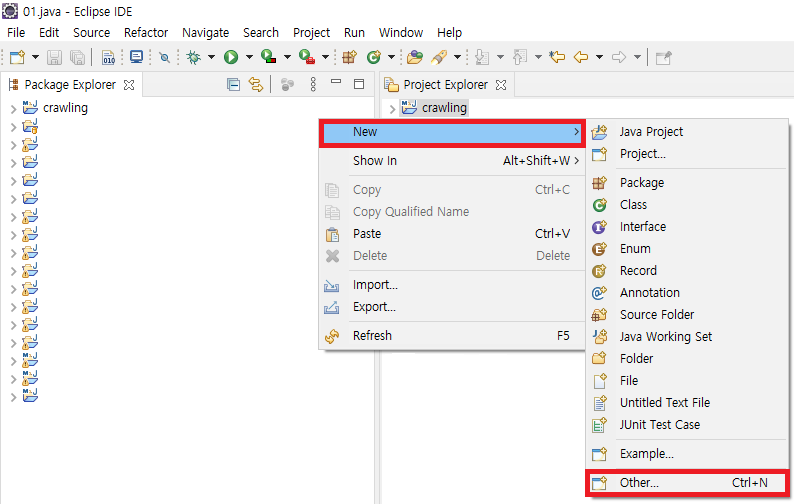Viewport: 794px width, 504px height.
Task: Minimize the Package Explorer view
Action: click(336, 82)
